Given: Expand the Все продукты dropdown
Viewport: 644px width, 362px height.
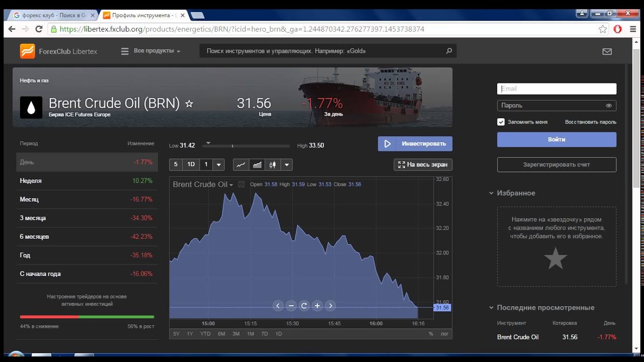Looking at the screenshot, I should [157, 51].
